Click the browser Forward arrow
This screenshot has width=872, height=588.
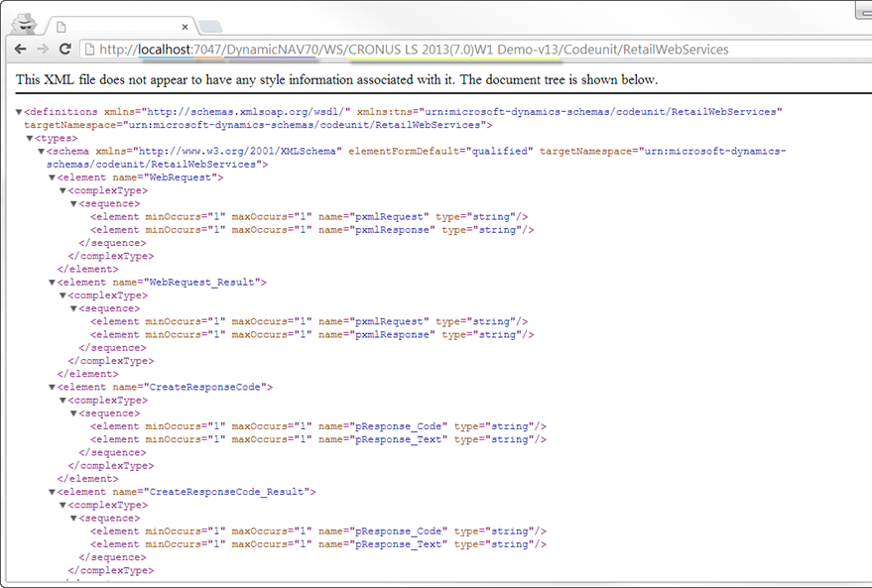pos(43,50)
